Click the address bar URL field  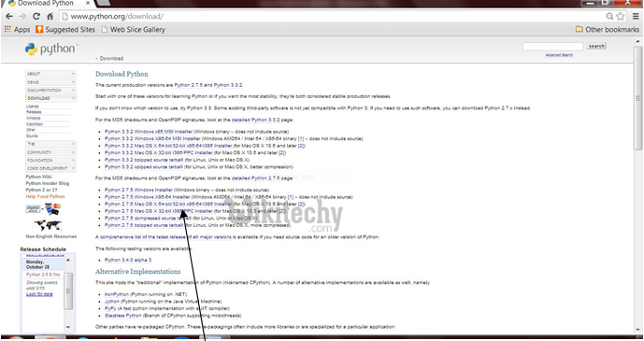point(333,17)
